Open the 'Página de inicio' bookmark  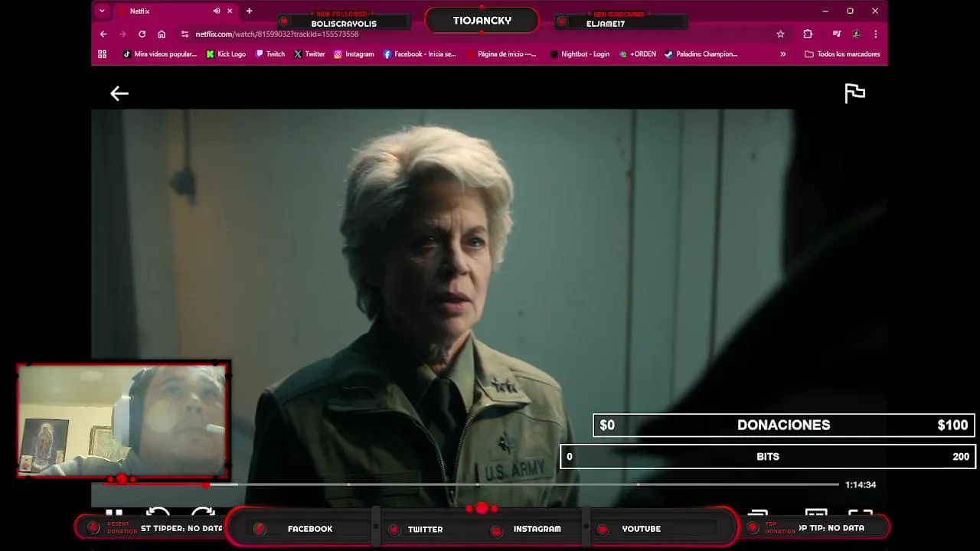click(501, 54)
